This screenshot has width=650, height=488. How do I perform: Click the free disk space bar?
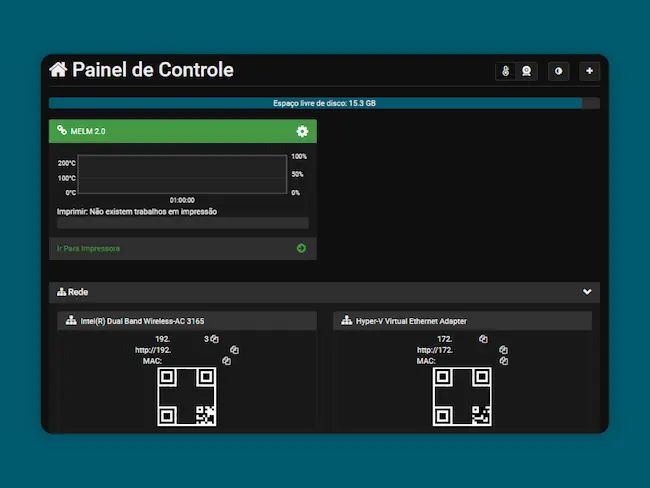[324, 103]
